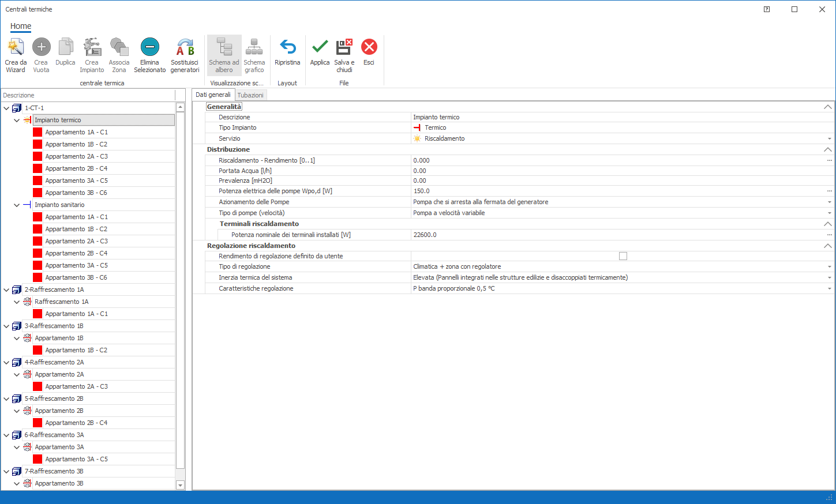Collapse the 1-CT-1 tree node

tap(6, 108)
